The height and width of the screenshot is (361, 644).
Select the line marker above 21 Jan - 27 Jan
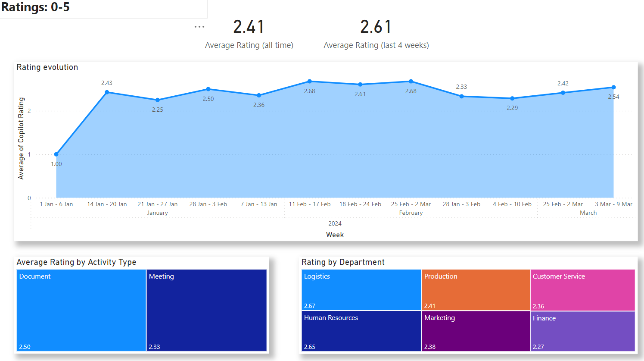pyautogui.click(x=158, y=100)
